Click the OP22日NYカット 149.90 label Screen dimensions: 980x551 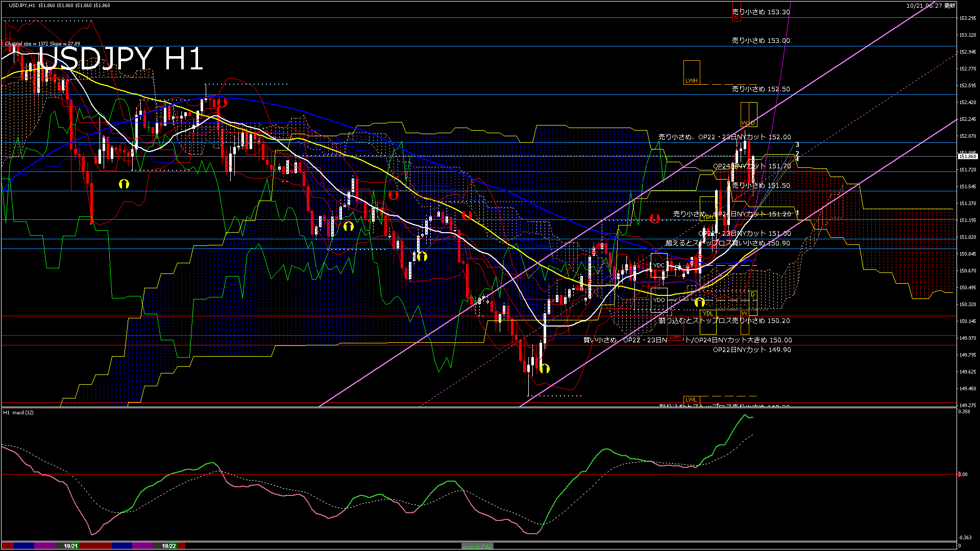[x=751, y=349]
